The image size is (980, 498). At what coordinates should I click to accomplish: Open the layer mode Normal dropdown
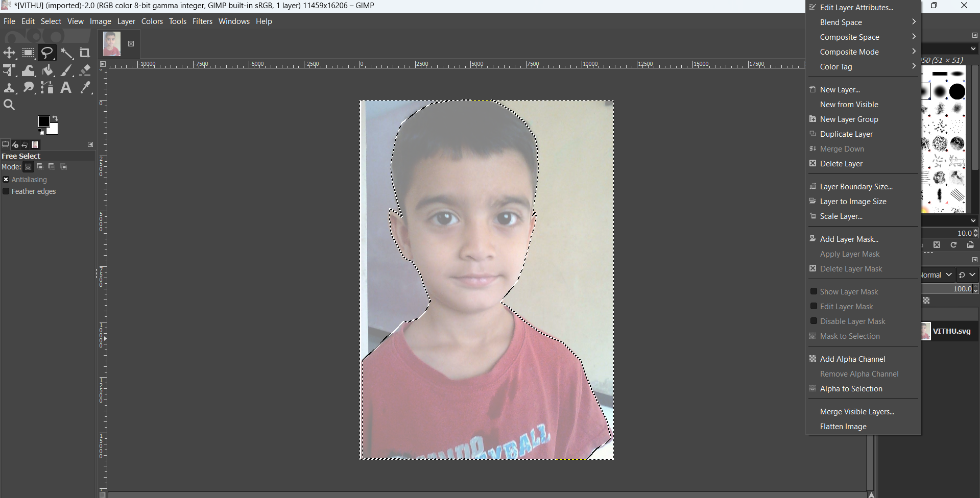click(938, 275)
